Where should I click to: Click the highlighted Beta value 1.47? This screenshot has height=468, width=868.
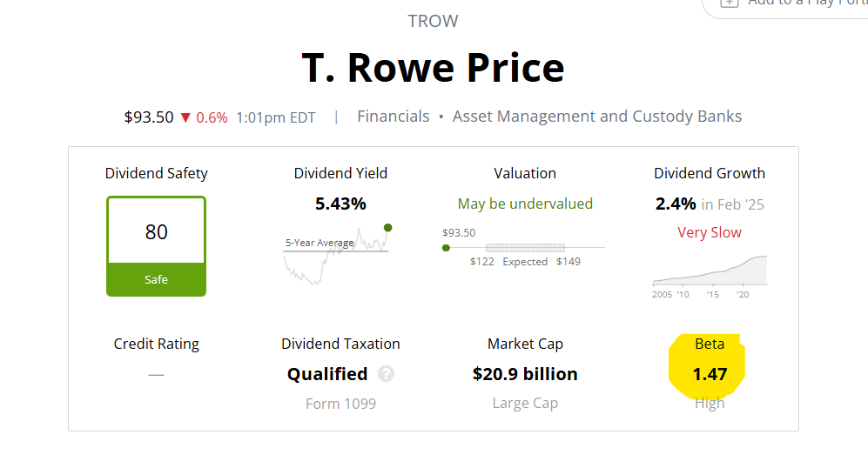pos(709,375)
